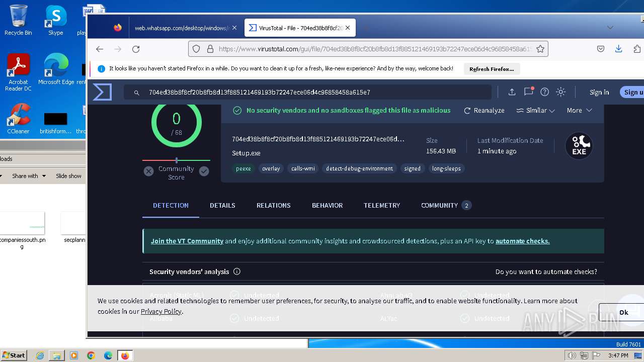Open Acrobat Reader DC desktop icon
The image size is (644, 362).
click(18, 72)
